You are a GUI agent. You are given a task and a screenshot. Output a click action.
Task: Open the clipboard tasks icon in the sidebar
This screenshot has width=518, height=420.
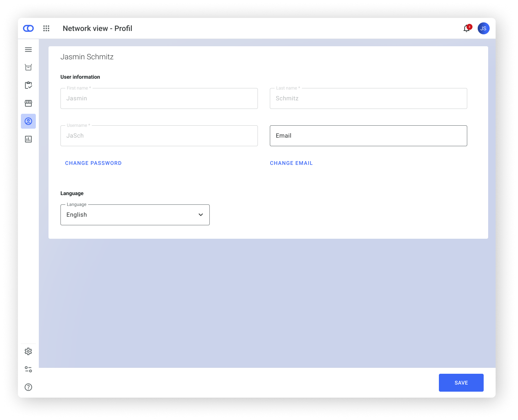coord(28,85)
